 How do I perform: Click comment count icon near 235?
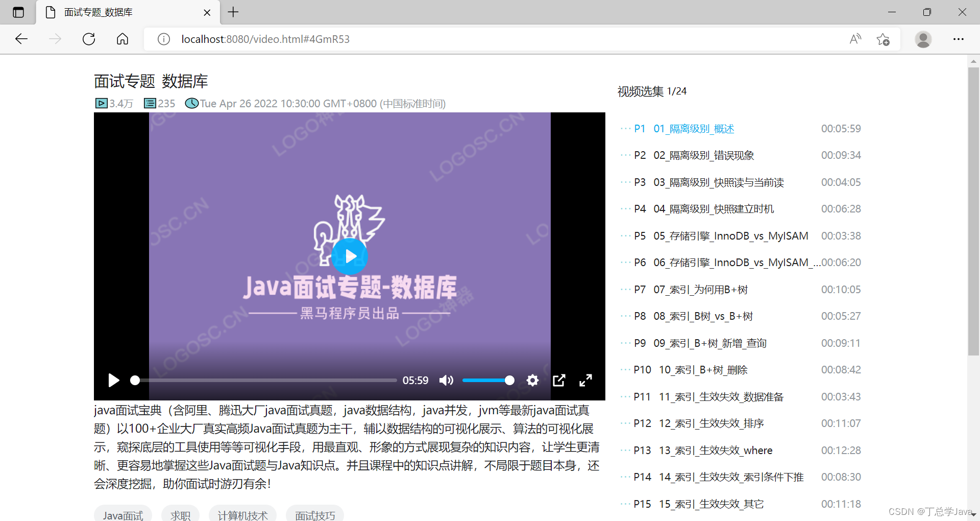pos(150,103)
